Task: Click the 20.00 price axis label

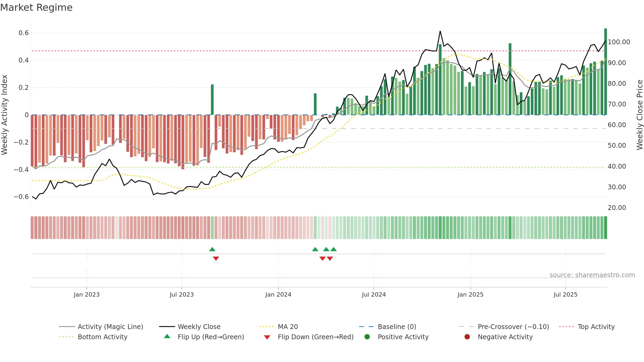Action: click(617, 208)
